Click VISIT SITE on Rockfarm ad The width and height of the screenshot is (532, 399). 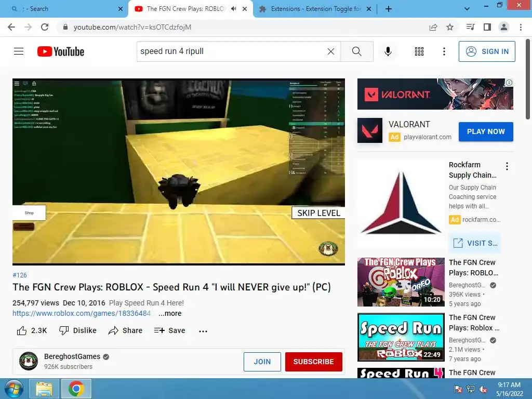click(476, 243)
